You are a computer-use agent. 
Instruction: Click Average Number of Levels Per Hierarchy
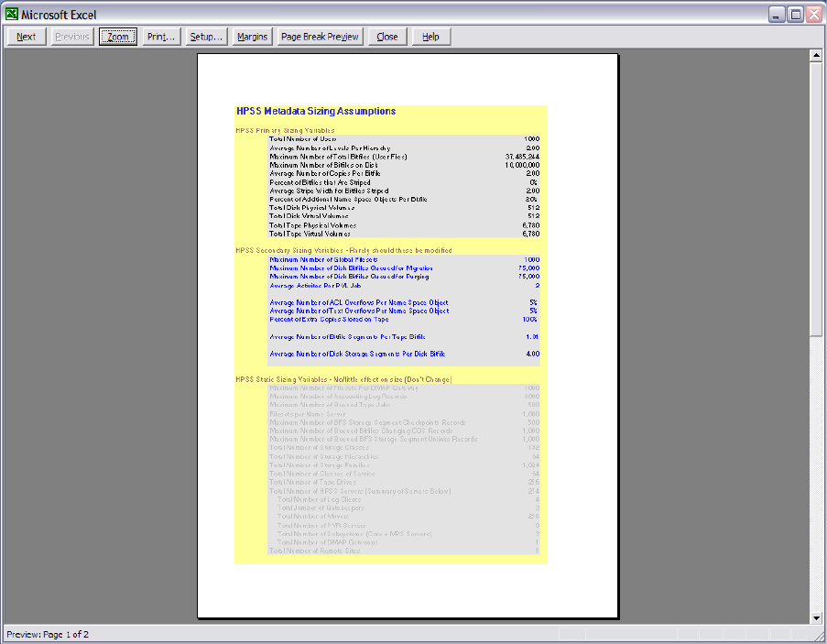(330, 148)
